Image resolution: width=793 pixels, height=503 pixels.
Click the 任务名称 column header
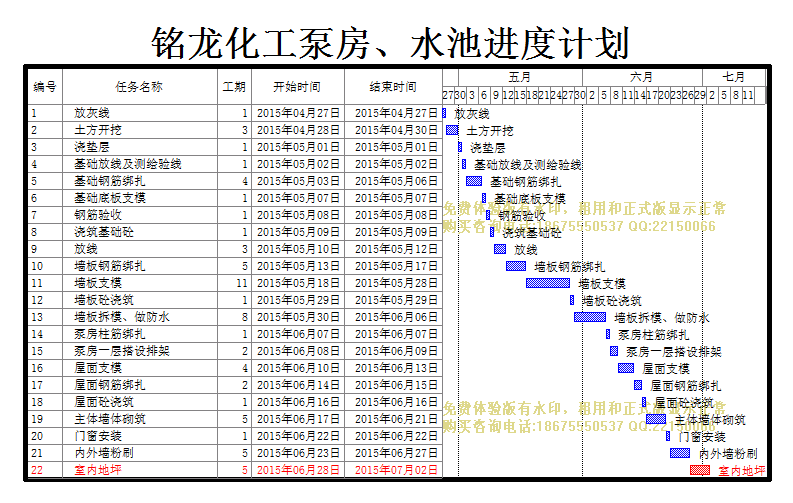point(139,87)
